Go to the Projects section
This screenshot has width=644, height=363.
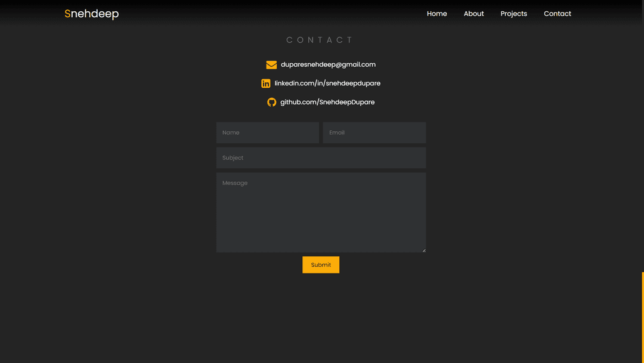point(513,13)
